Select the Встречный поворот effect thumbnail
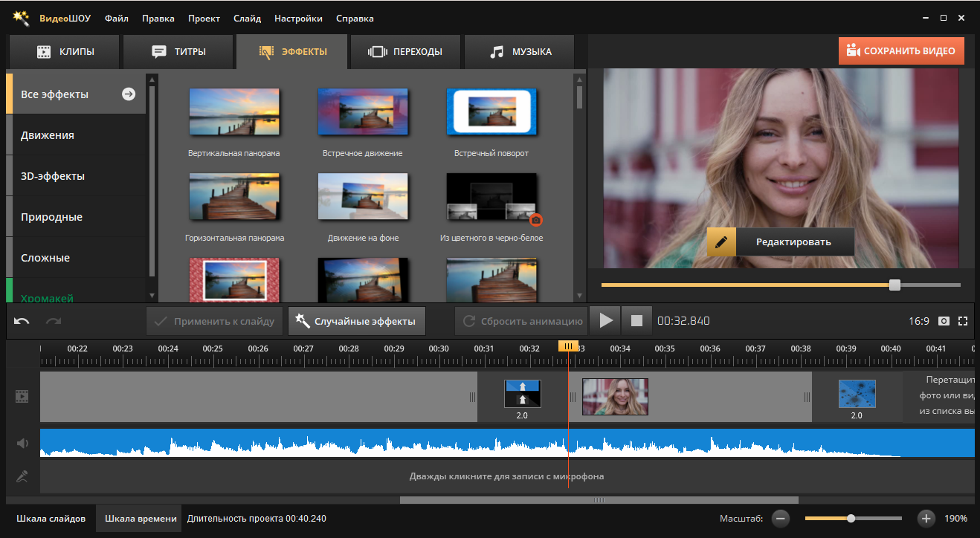 tap(491, 112)
